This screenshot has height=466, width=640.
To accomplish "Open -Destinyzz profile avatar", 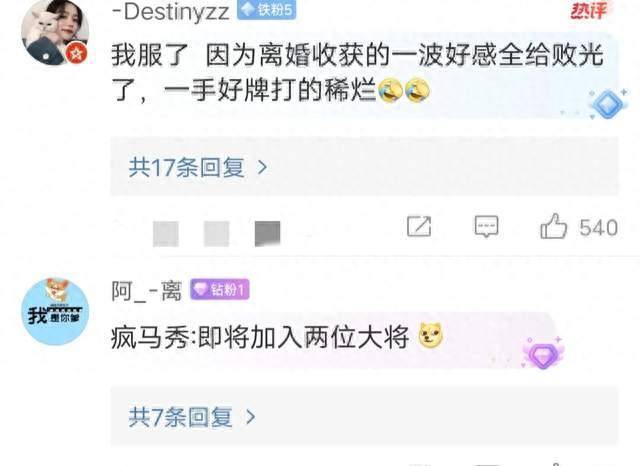I will tap(55, 31).
